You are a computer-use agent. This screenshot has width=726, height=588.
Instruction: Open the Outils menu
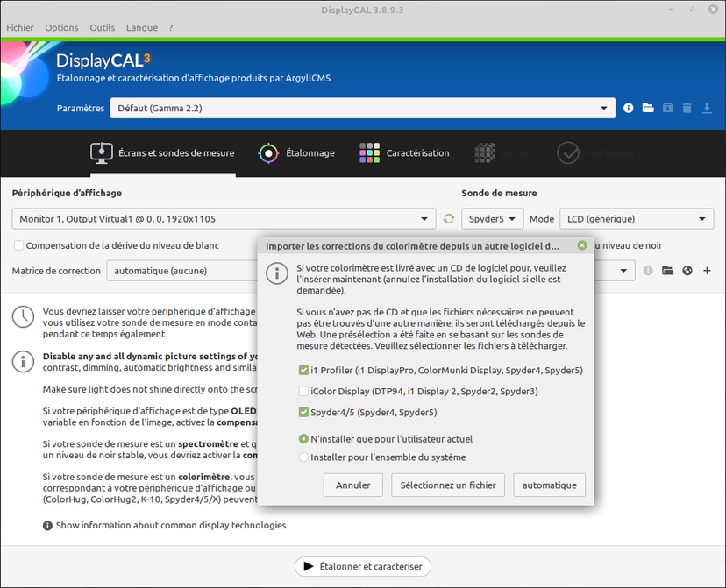(x=102, y=27)
